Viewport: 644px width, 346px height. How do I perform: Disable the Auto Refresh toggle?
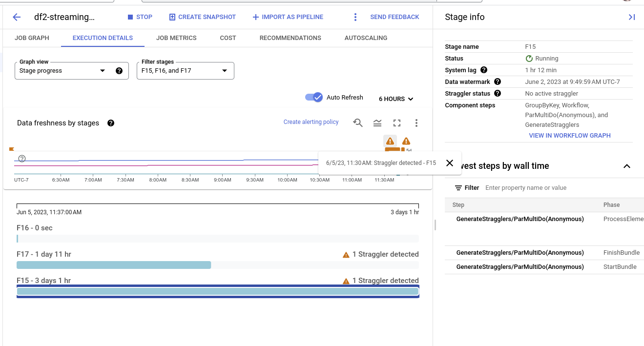point(314,97)
